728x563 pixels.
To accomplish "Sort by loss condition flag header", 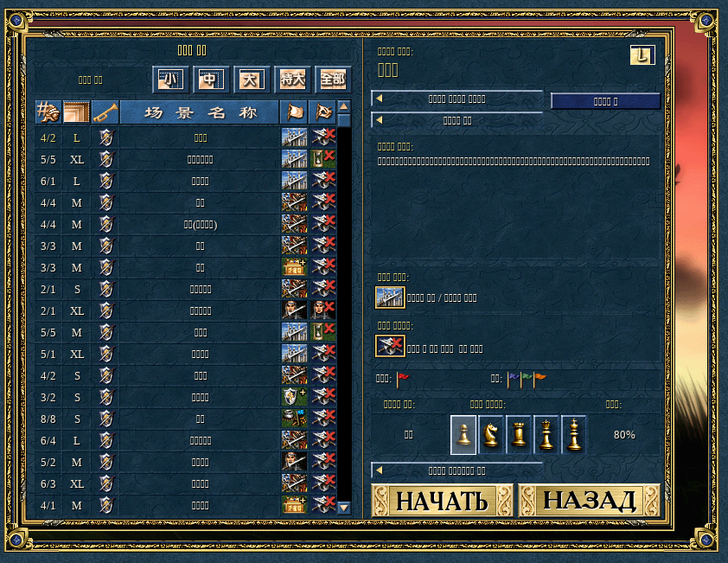I will tap(322, 112).
